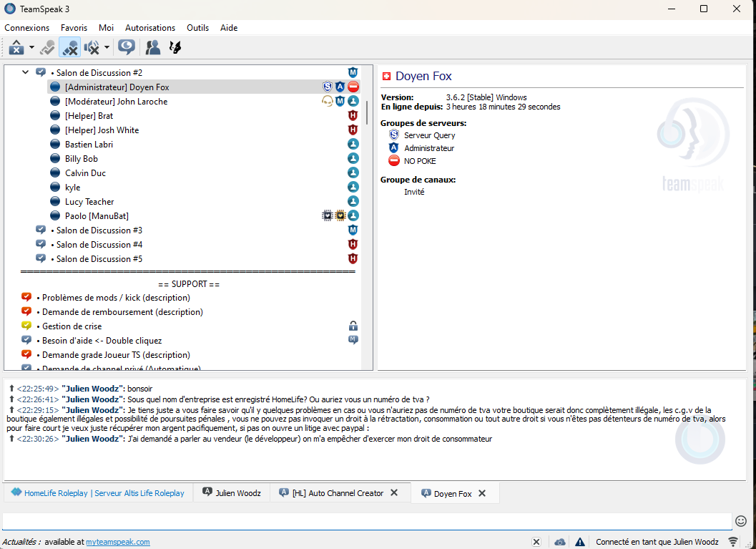Switch to the Julien Woodz chat tab
756x549 pixels.
coord(237,493)
